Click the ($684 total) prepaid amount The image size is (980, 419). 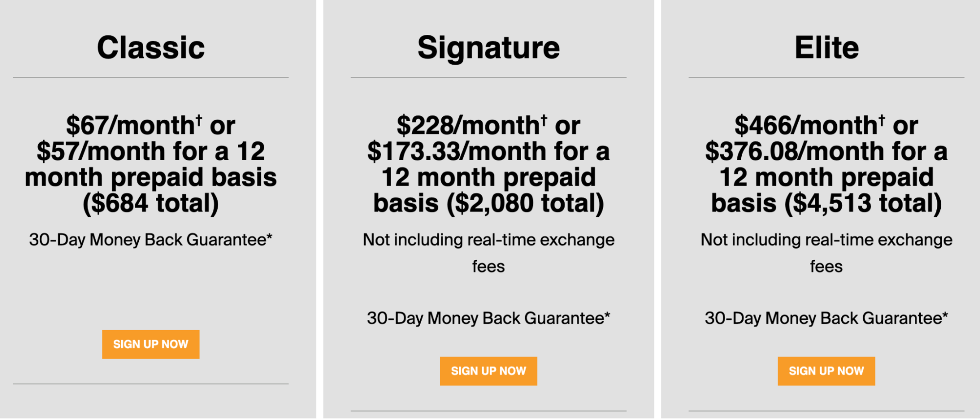151,204
